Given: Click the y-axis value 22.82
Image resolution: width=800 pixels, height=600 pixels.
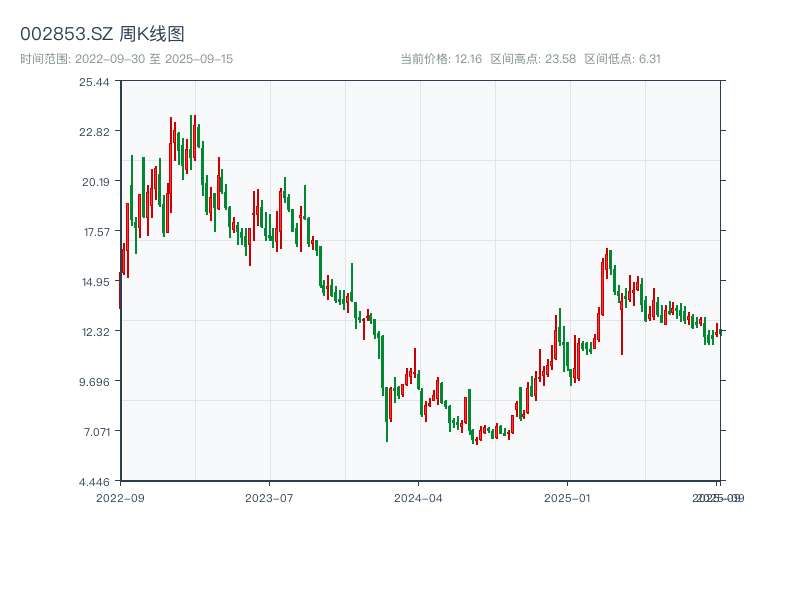Looking at the screenshot, I should click(x=94, y=132).
